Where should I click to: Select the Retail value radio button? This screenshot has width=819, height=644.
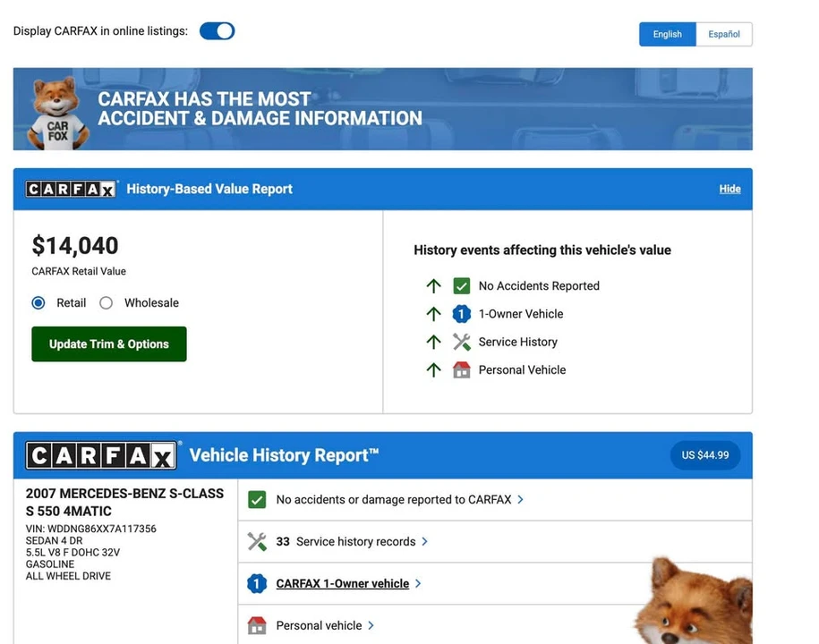point(38,302)
